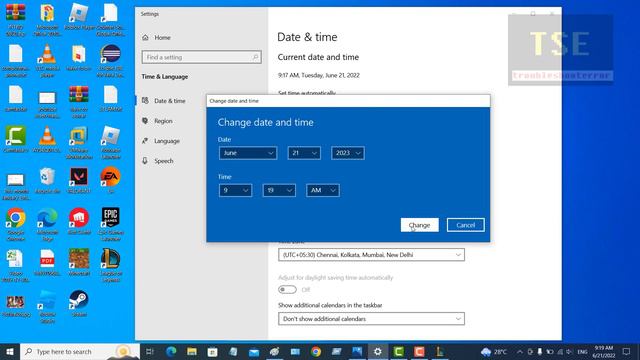Show hidden system tray icons
The height and width of the screenshot is (360, 640).
520,351
